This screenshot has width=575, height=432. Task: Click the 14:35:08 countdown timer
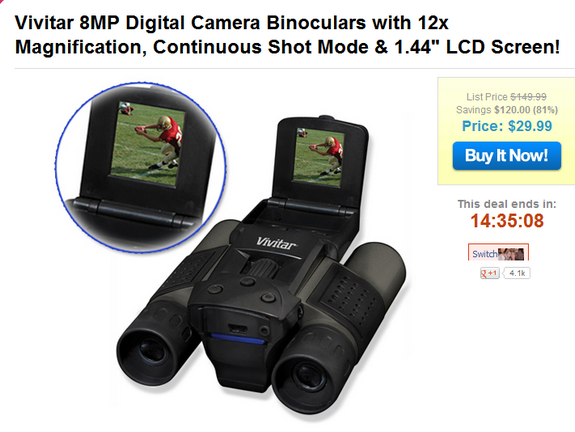tap(507, 221)
